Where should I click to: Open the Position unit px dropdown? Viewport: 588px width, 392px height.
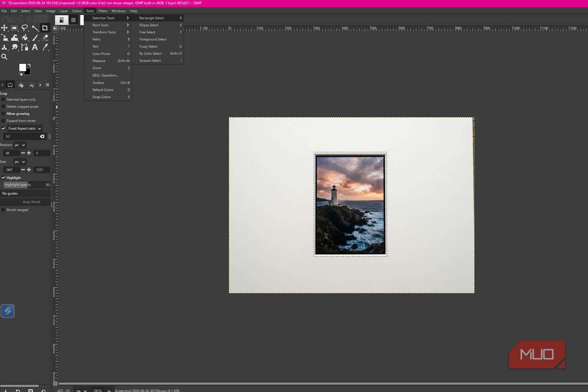(20, 145)
